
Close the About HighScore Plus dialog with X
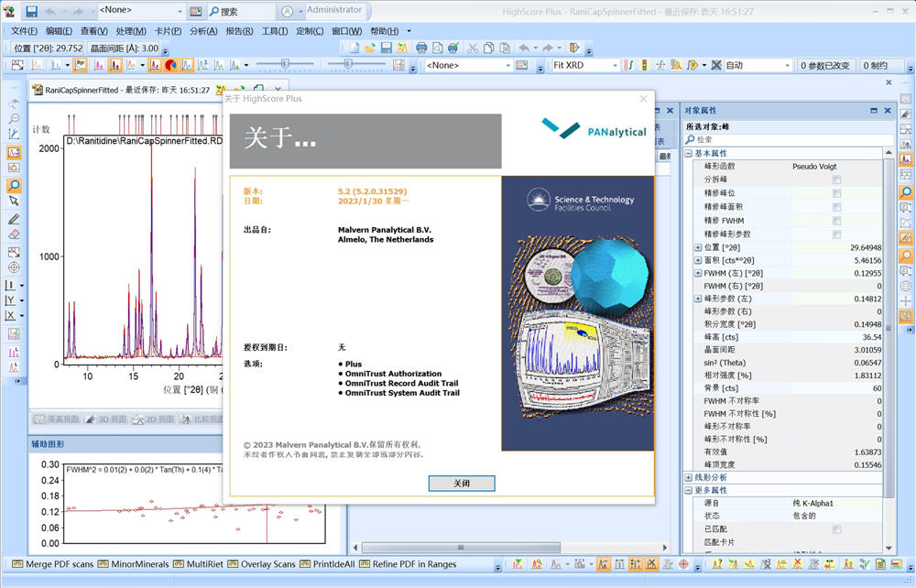(x=643, y=99)
